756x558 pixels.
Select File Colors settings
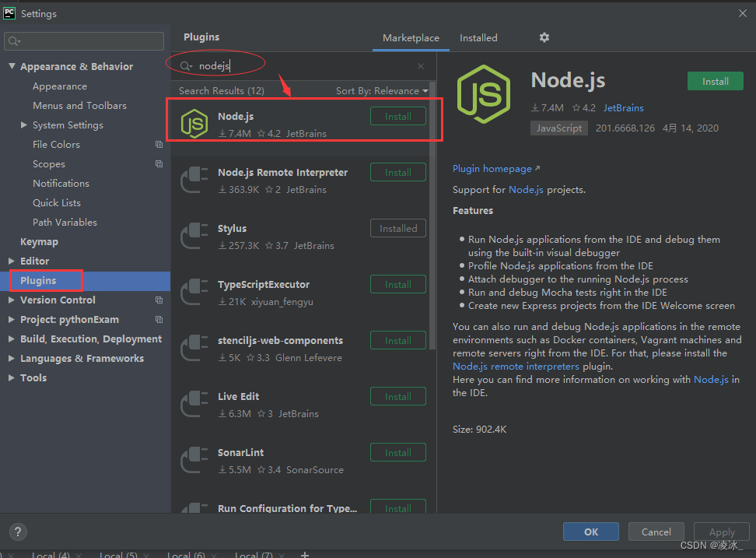(57, 144)
